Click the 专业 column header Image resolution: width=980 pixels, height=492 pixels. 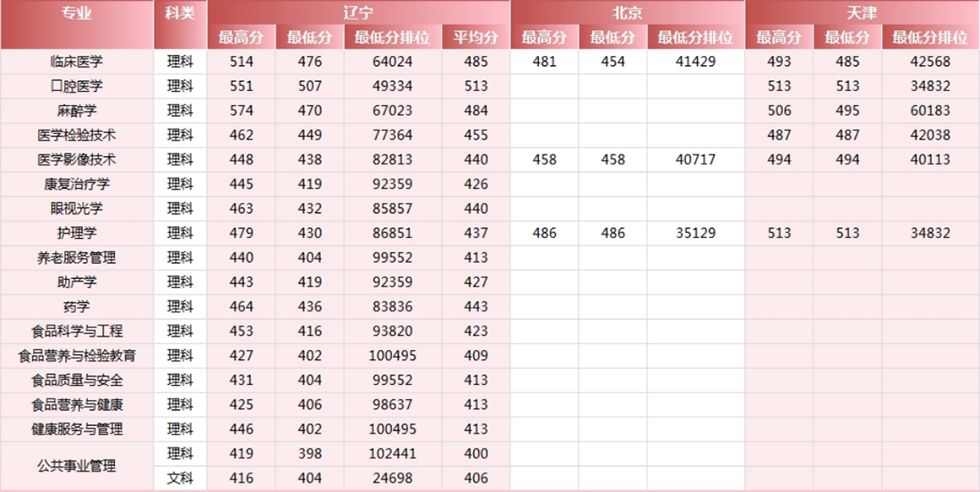[77, 13]
